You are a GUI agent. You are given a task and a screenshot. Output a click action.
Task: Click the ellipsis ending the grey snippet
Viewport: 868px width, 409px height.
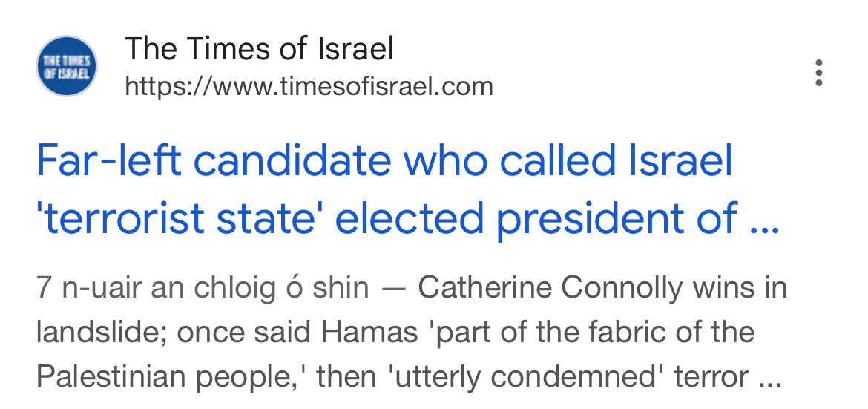coord(768,379)
